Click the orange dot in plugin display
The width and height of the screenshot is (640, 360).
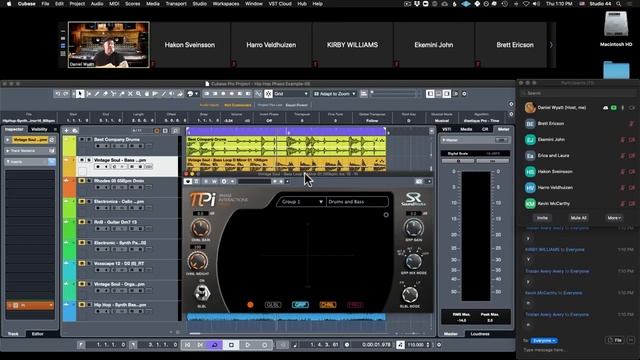250,304
